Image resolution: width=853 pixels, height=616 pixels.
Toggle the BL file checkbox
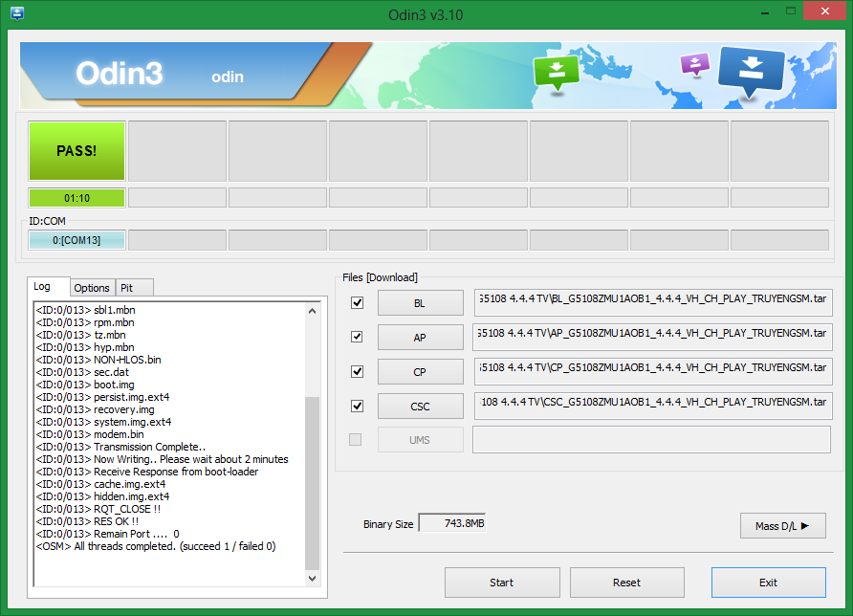click(357, 302)
